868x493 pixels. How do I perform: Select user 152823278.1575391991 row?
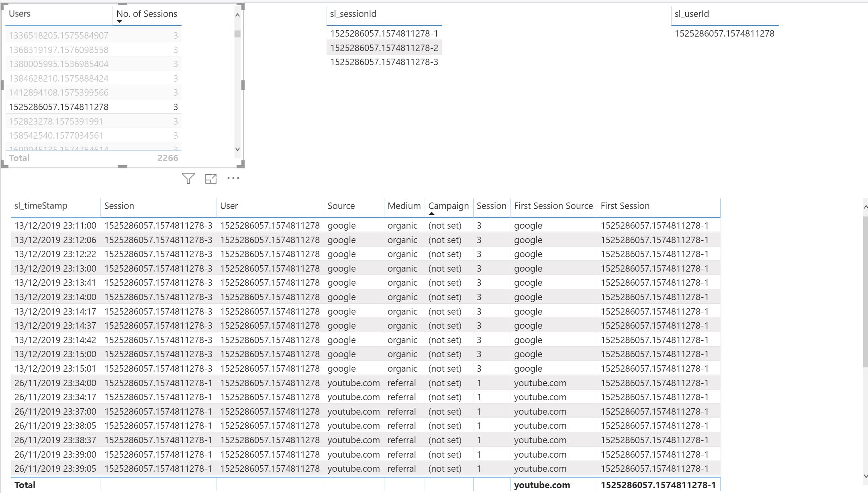[93, 121]
